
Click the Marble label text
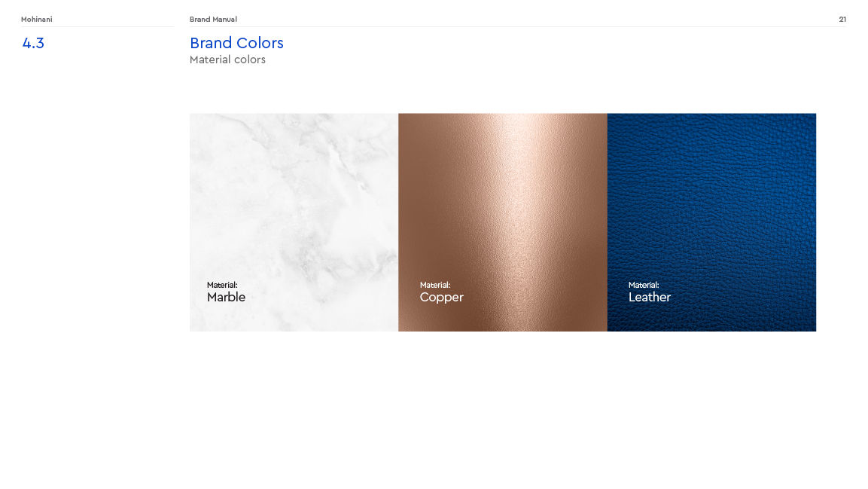click(x=226, y=298)
